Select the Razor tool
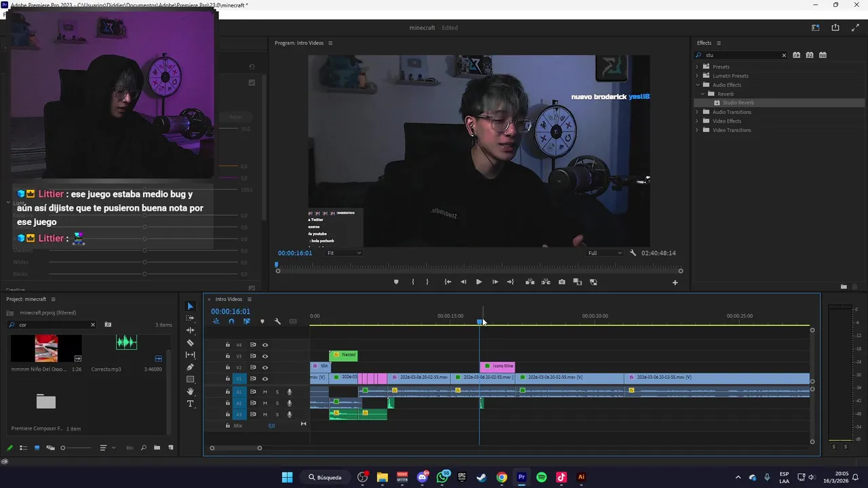868x488 pixels. 190,343
